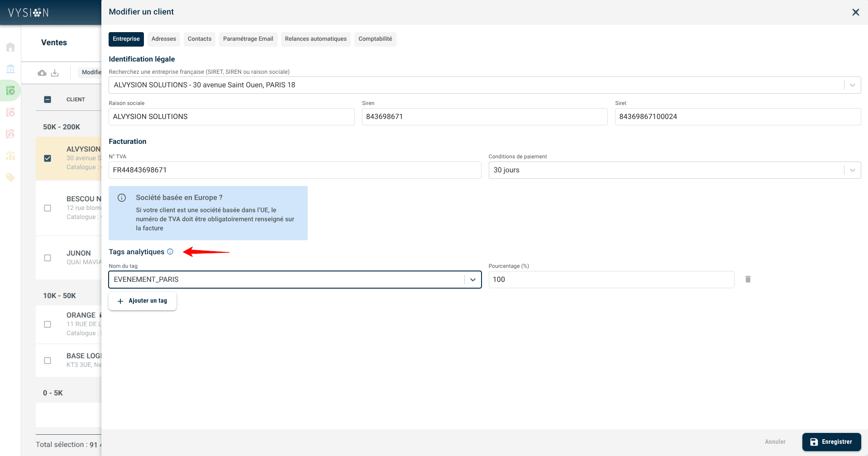
Task: Select the BASE LOGI client row
Action: click(x=68, y=361)
